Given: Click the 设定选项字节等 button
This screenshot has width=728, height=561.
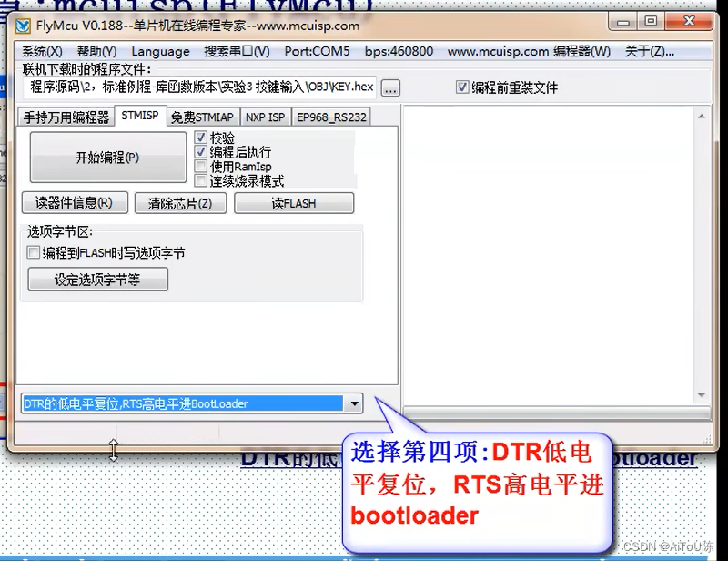Looking at the screenshot, I should pos(98,280).
